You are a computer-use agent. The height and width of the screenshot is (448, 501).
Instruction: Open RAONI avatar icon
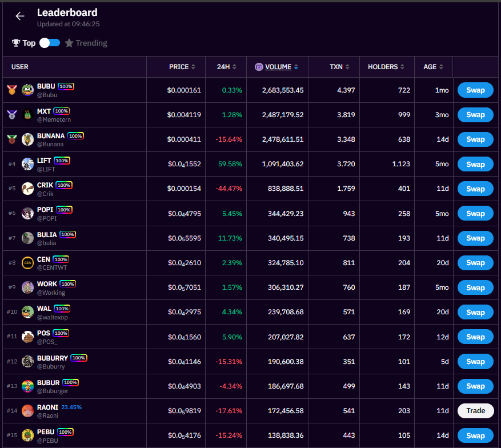pyautogui.click(x=27, y=411)
